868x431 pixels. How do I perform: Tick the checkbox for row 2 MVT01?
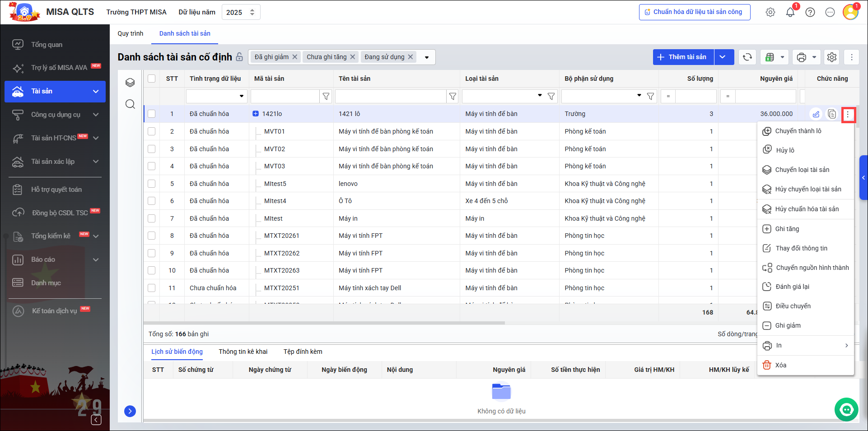point(152,131)
